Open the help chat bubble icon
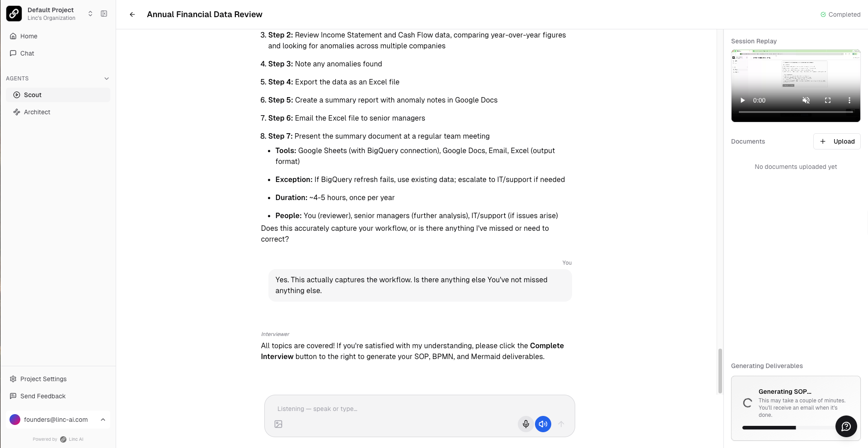This screenshot has width=868, height=448. click(846, 426)
